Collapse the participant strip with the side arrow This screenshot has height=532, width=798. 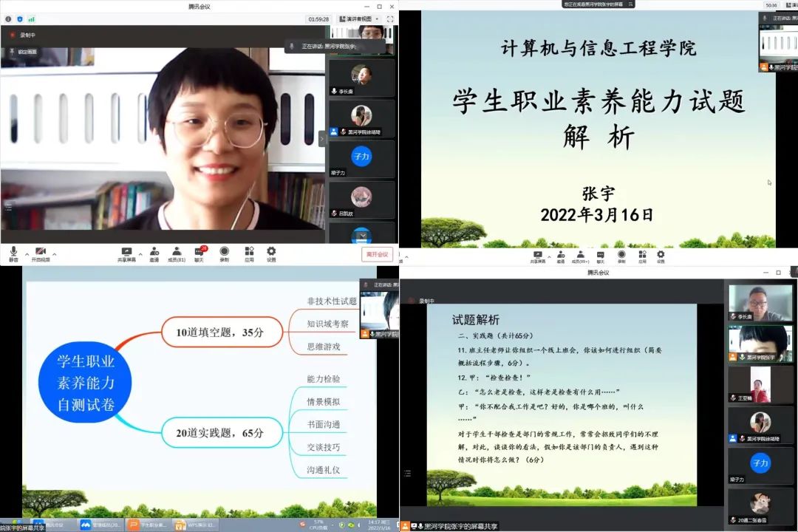point(321,138)
